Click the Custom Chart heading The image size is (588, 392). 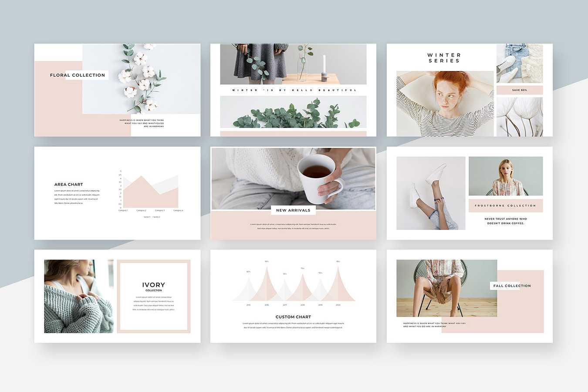[293, 317]
